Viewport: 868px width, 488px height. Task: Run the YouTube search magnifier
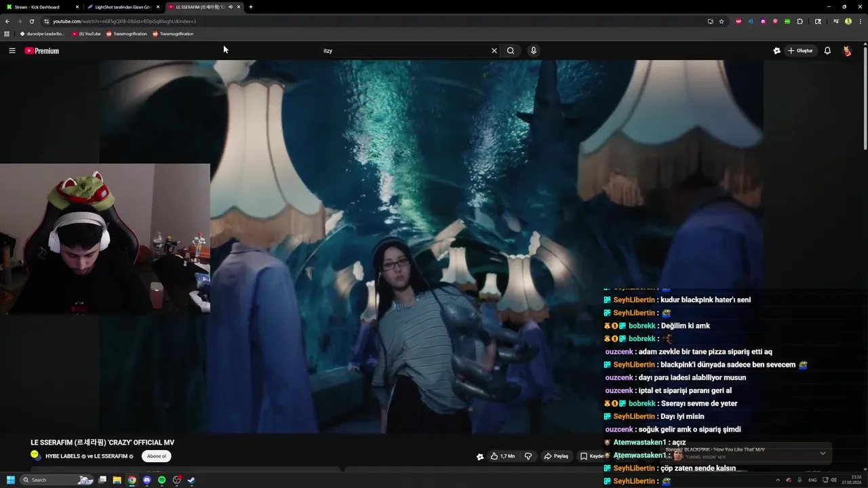tap(511, 51)
